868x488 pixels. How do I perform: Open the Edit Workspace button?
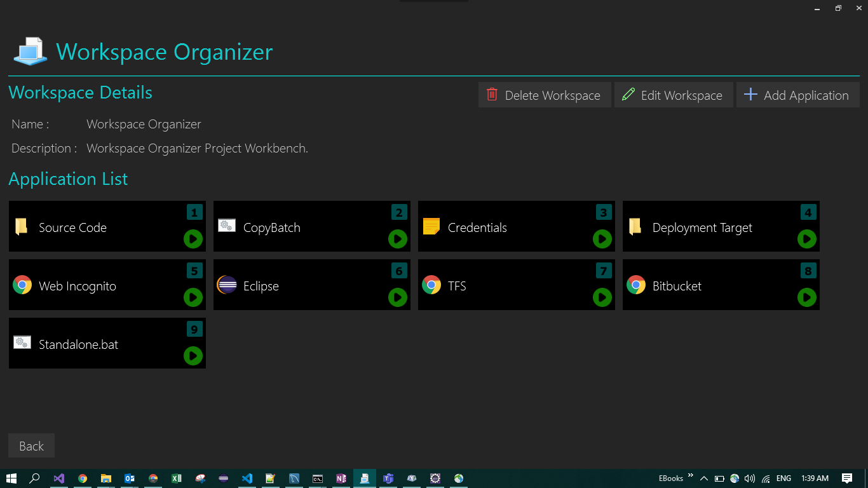674,95
